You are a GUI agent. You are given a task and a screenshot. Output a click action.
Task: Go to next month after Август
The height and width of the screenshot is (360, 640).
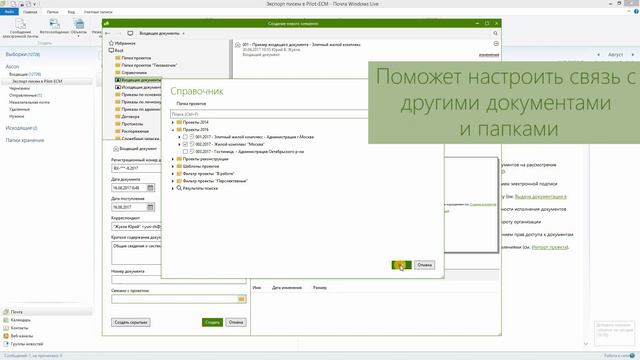[633, 55]
